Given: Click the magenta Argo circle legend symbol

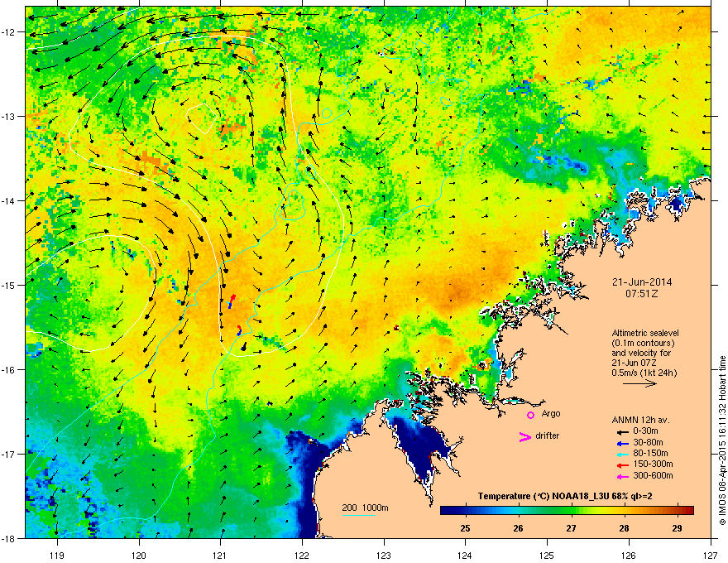Looking at the screenshot, I should click(530, 415).
